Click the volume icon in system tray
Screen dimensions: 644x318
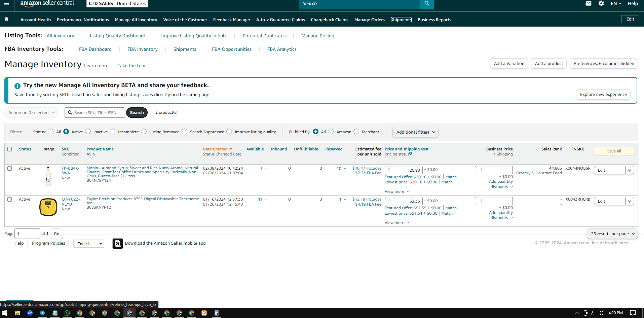[602, 313]
